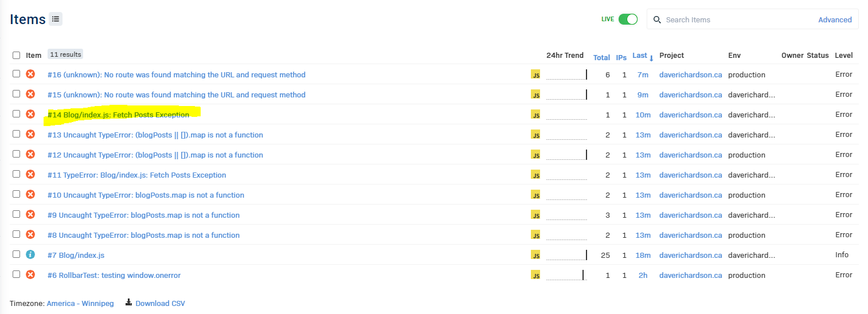Toggle the LIVE switch off
The image size is (868, 314).
pyautogui.click(x=628, y=19)
